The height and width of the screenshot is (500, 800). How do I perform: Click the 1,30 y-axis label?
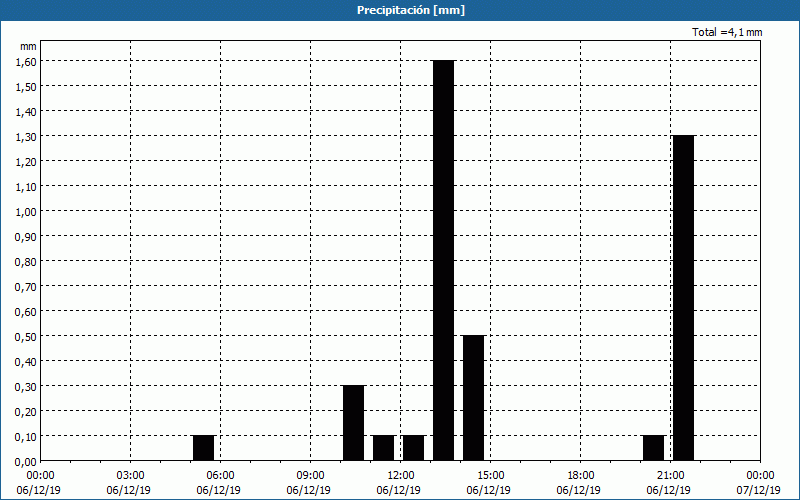(26, 136)
